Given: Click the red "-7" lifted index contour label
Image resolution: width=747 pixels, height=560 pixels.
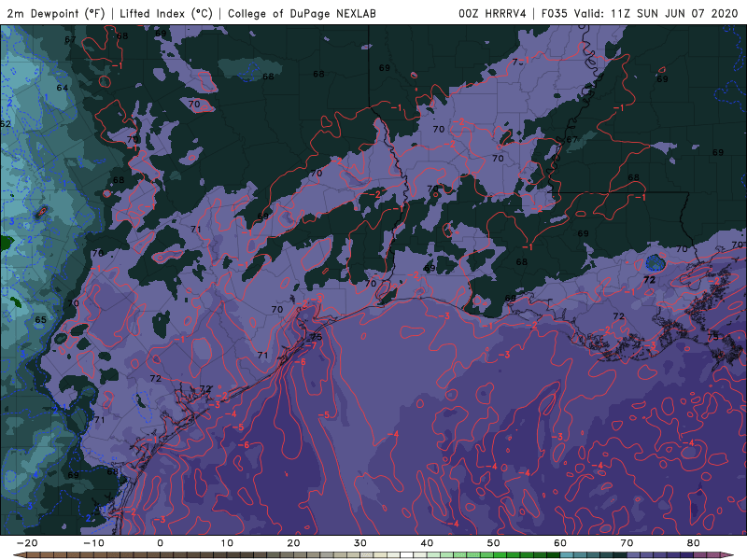Looking at the screenshot, I should [311, 345].
